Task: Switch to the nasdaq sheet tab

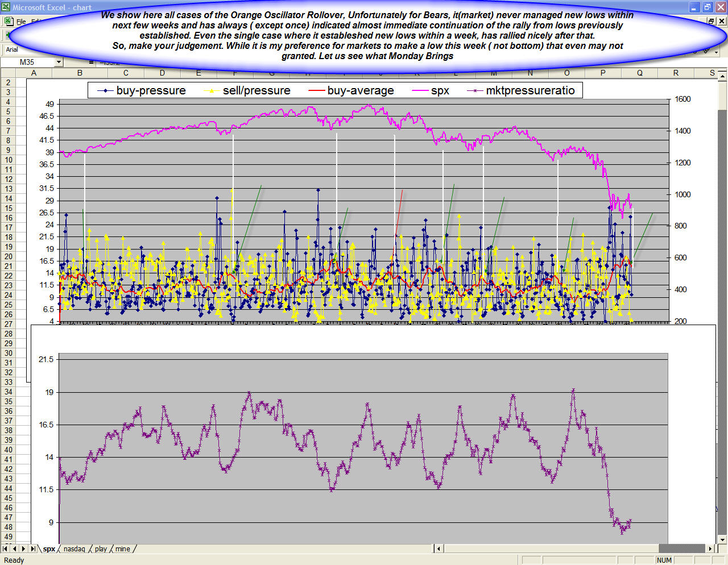Action: tap(74, 549)
